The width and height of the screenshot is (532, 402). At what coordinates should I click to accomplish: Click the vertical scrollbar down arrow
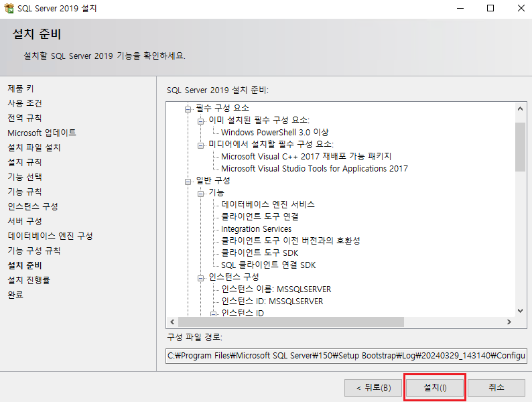click(x=520, y=310)
